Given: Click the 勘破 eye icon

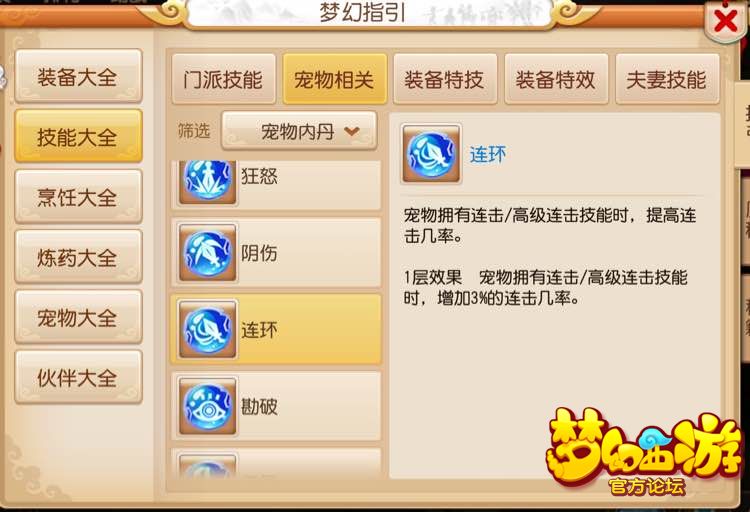Looking at the screenshot, I should click(x=207, y=406).
